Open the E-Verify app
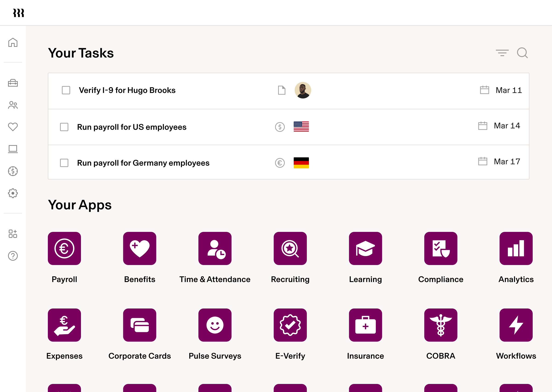 (290, 325)
